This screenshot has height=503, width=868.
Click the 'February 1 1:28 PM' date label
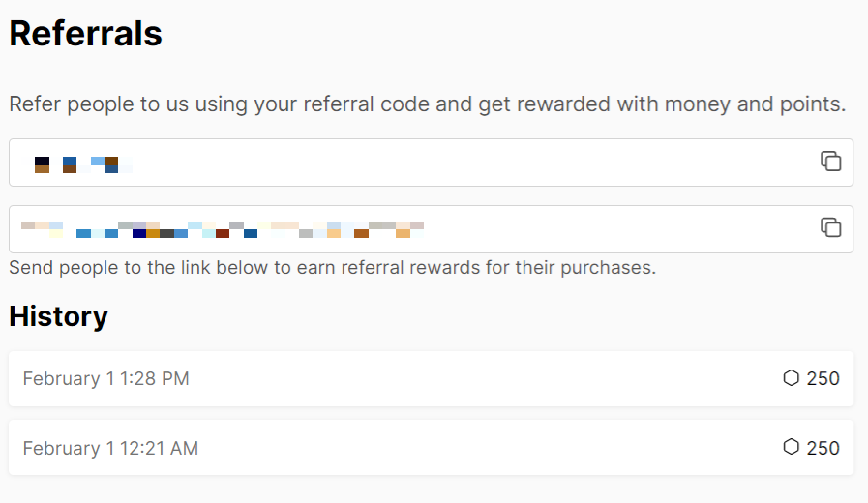tap(106, 378)
